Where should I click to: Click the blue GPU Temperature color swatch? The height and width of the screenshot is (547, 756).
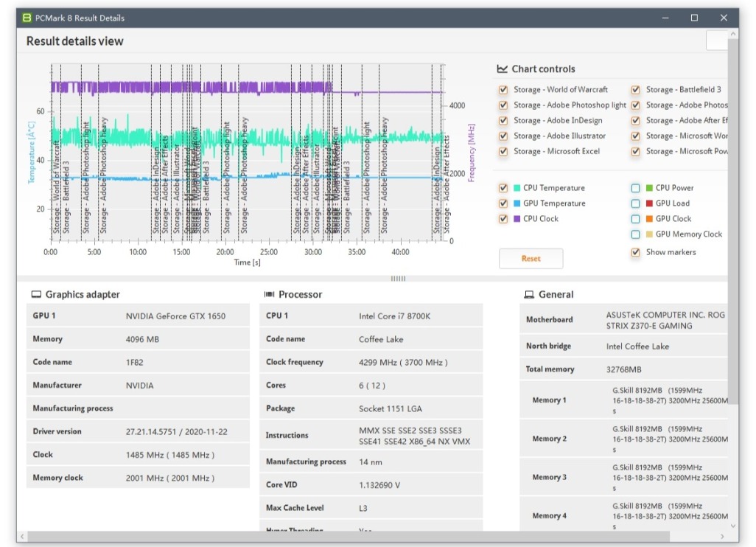[517, 203]
